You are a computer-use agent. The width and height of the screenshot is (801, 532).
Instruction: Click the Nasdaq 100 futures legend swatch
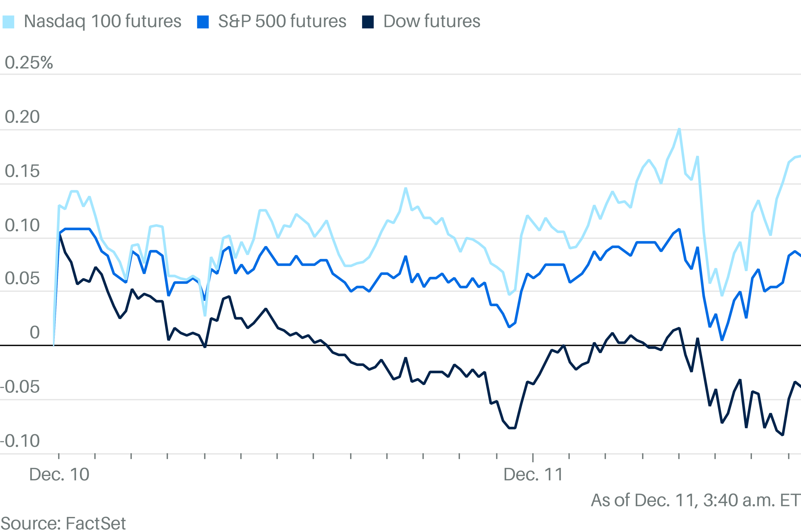click(8, 22)
